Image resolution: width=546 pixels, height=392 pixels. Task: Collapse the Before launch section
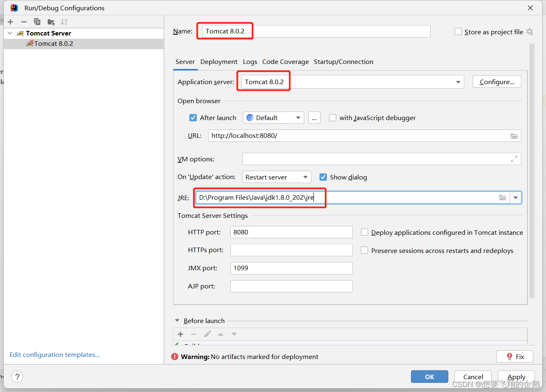[177, 321]
